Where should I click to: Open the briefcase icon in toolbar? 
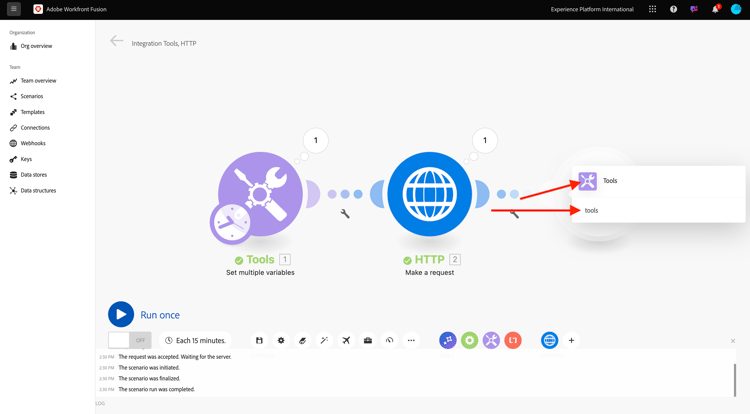point(368,340)
